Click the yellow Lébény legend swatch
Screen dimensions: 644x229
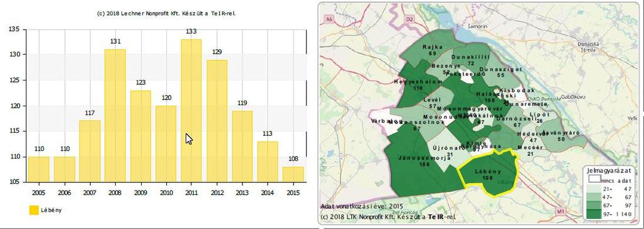pyautogui.click(x=33, y=210)
